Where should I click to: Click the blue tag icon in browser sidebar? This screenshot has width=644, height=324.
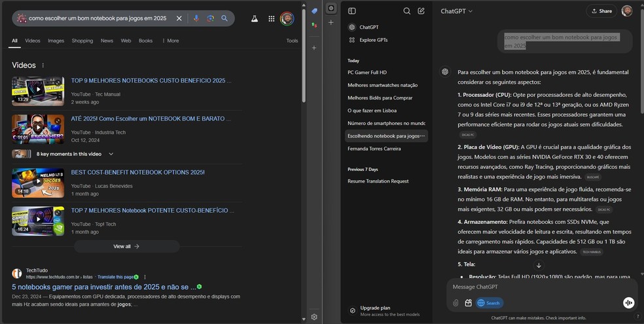pos(314,11)
